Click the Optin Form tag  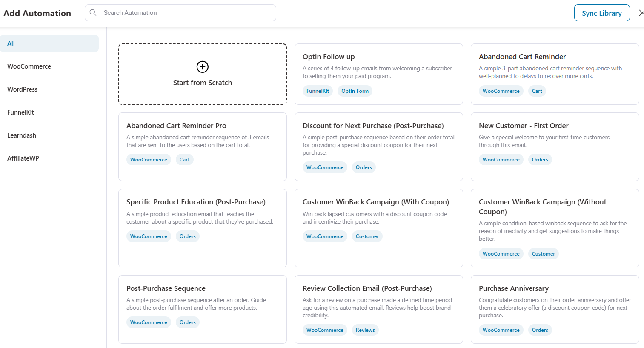click(355, 91)
